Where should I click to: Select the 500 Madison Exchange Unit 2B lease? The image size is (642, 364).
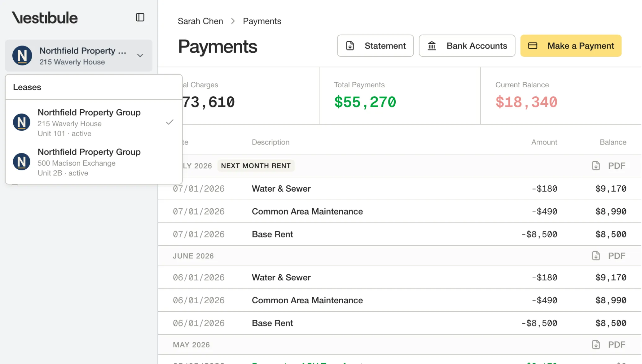[x=94, y=162]
